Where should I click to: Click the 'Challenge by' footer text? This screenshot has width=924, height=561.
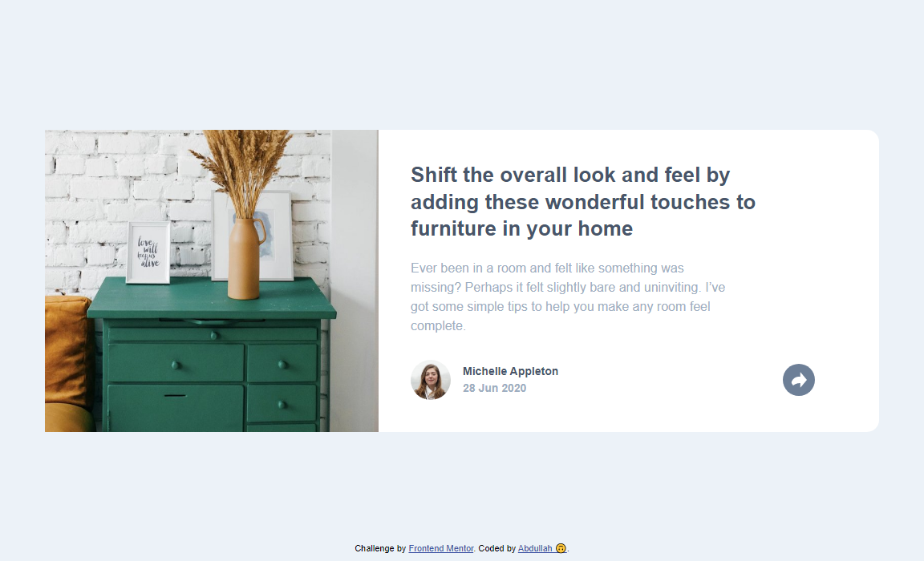pos(380,549)
